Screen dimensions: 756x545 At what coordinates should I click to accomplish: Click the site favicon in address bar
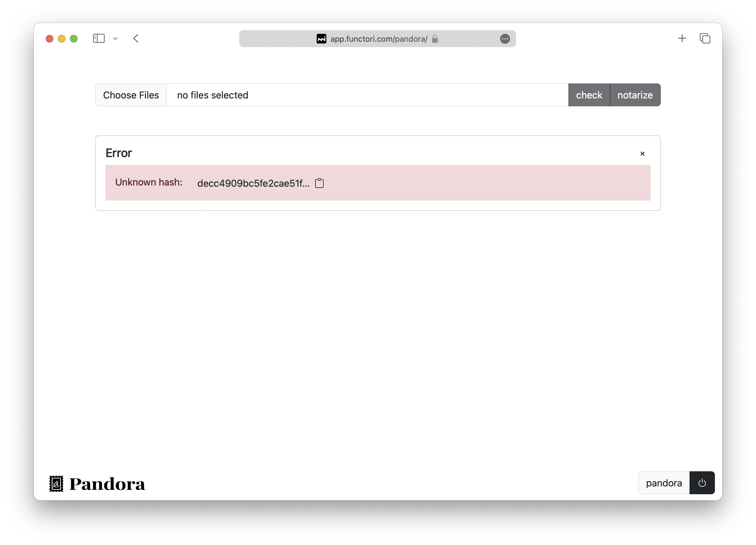[x=321, y=39]
